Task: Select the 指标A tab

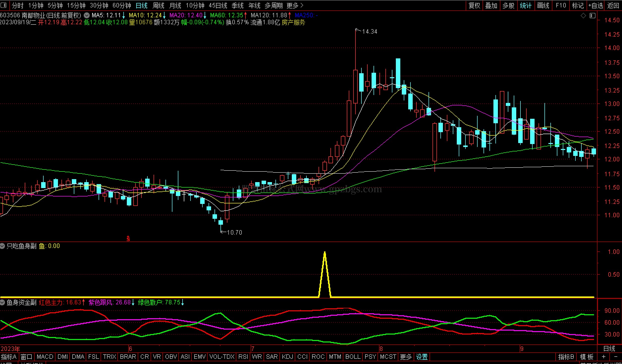Action: point(9,357)
